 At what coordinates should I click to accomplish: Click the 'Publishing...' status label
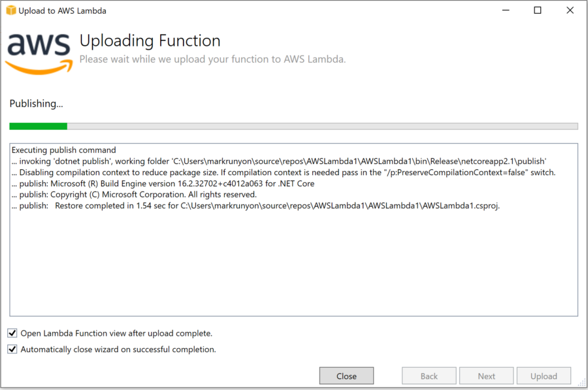37,103
